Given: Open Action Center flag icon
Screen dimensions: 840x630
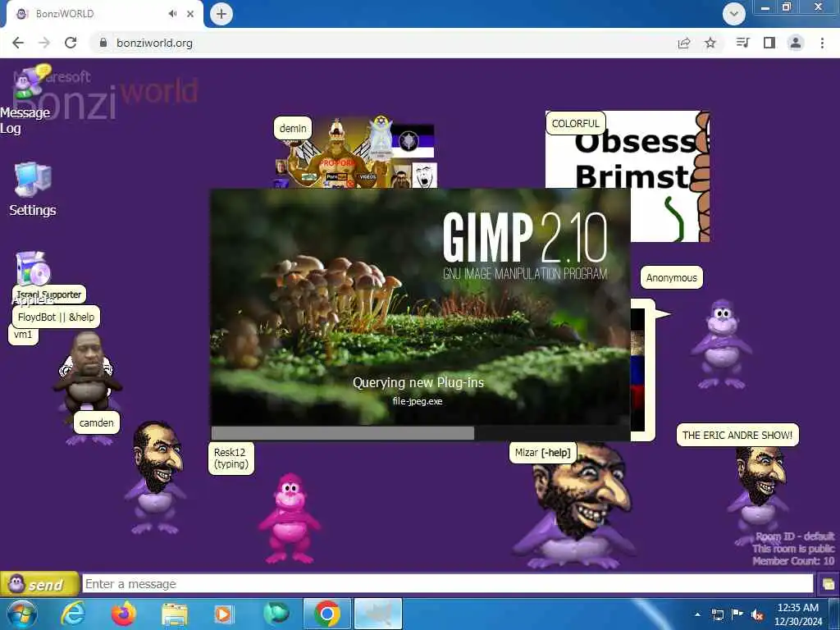Looking at the screenshot, I should pos(737,614).
